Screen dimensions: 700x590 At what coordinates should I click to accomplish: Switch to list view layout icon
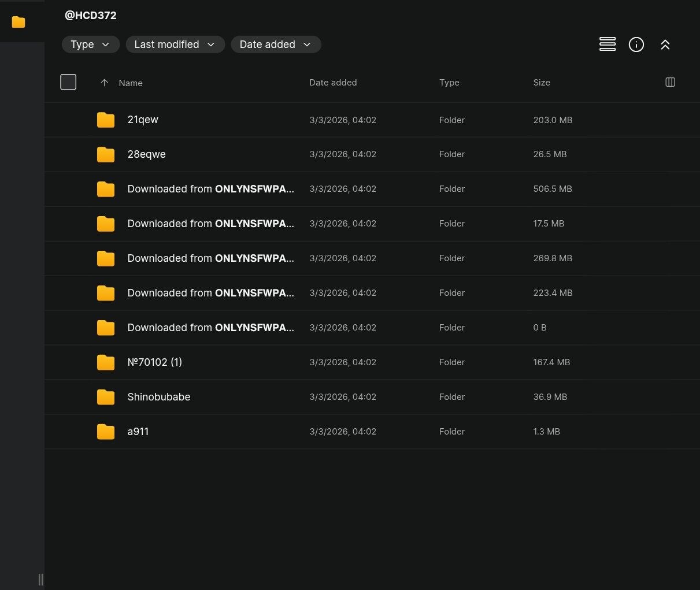607,44
